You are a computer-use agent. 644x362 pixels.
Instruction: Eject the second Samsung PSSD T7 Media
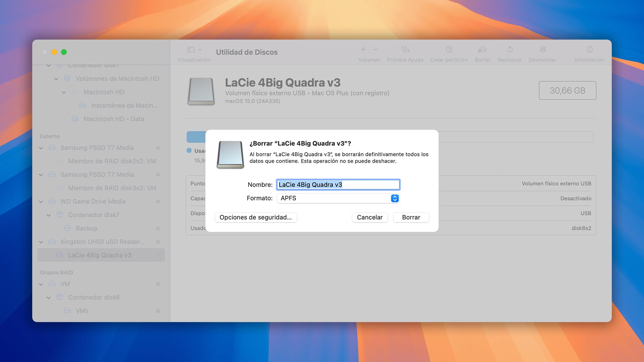158,174
